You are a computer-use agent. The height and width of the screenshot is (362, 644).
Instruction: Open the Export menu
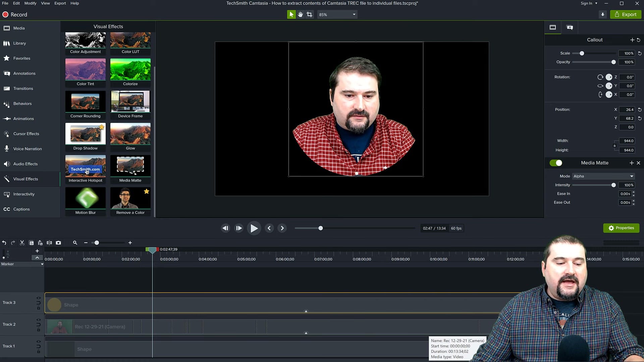click(60, 3)
